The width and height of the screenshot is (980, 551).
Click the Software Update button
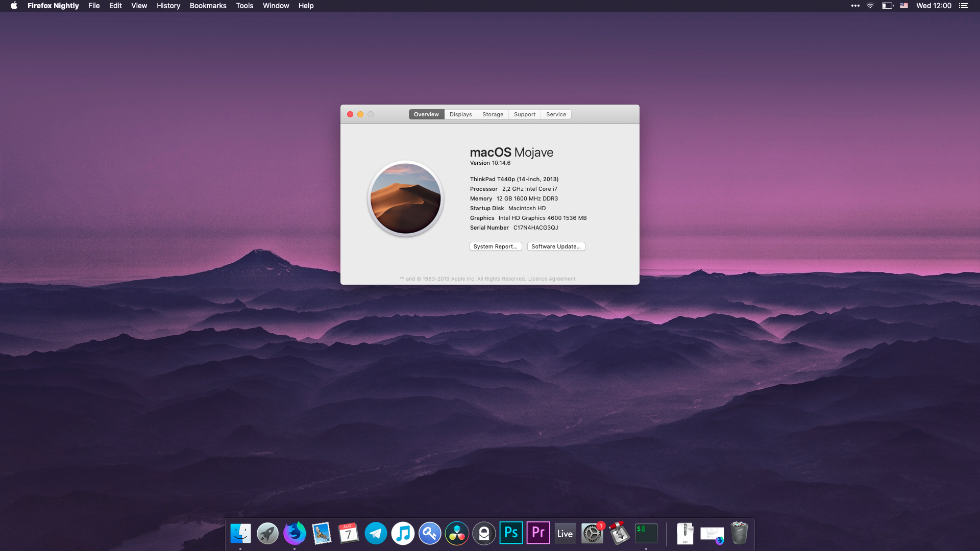point(556,246)
